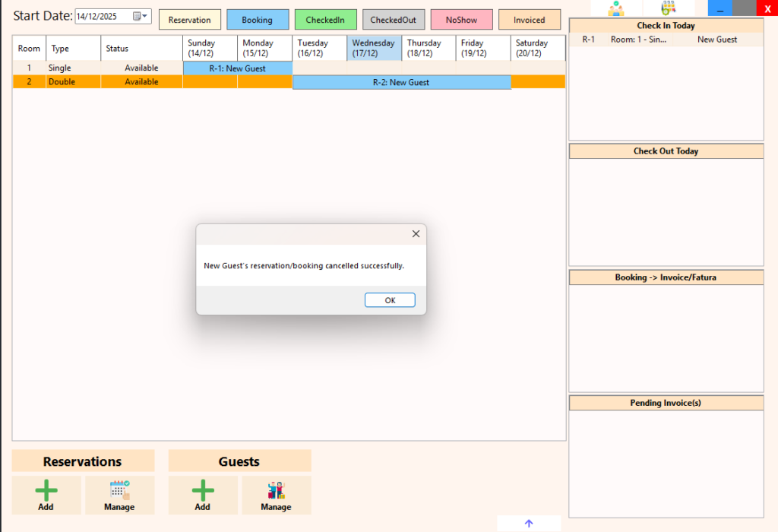This screenshot has width=778, height=532.
Task: Click the Add reservation plus icon
Action: [46, 490]
